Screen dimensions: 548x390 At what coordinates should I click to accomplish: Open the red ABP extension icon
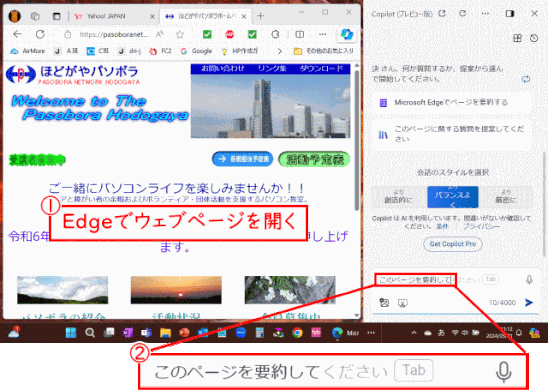coord(230,34)
